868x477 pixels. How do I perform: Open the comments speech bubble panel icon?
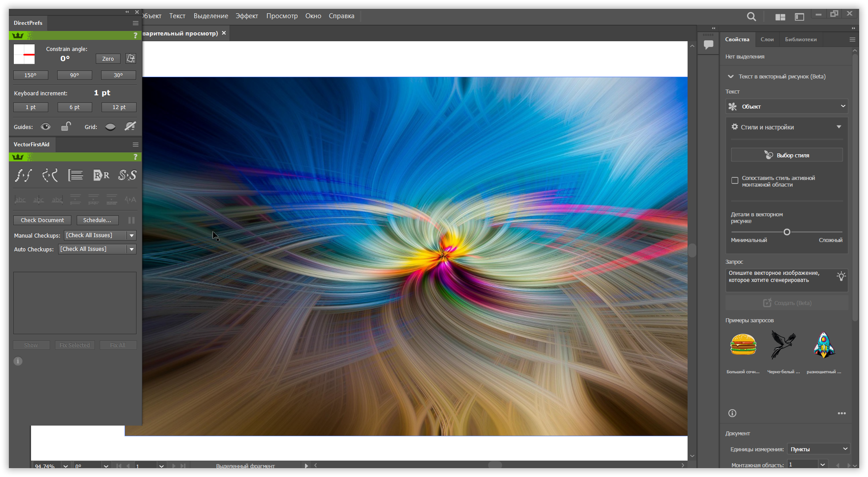tap(708, 44)
